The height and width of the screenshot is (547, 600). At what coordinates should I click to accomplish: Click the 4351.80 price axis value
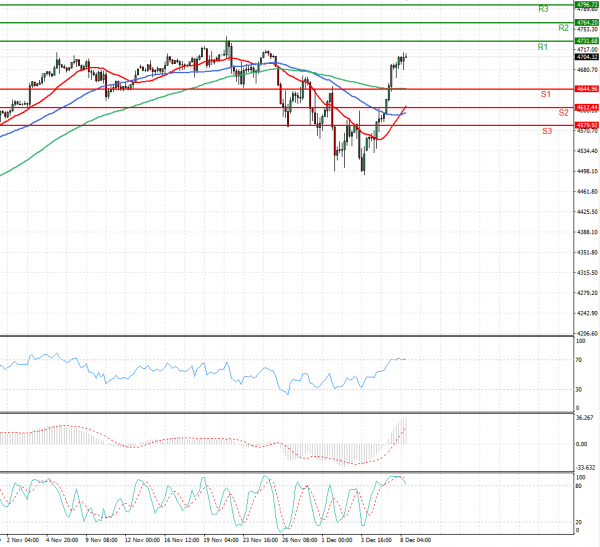587,253
